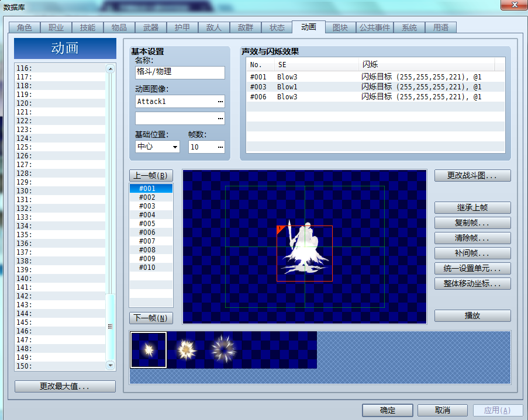
Task: Open the 系统 tab
Action: pyautogui.click(x=409, y=27)
